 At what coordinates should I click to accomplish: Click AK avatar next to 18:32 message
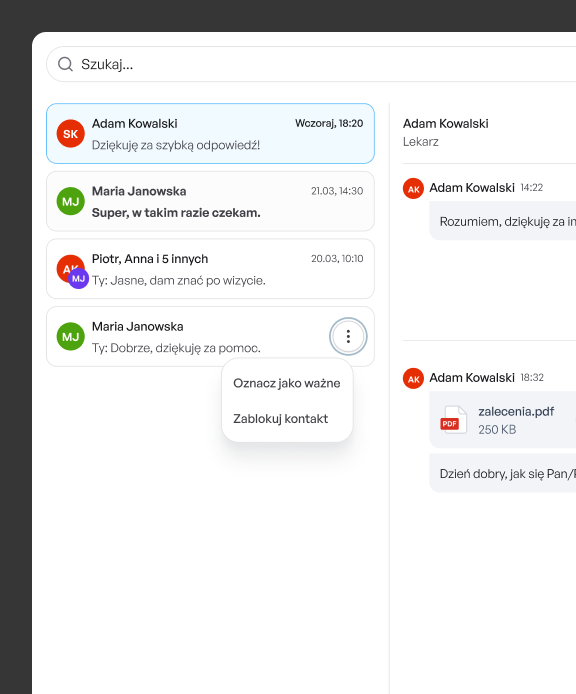click(414, 378)
